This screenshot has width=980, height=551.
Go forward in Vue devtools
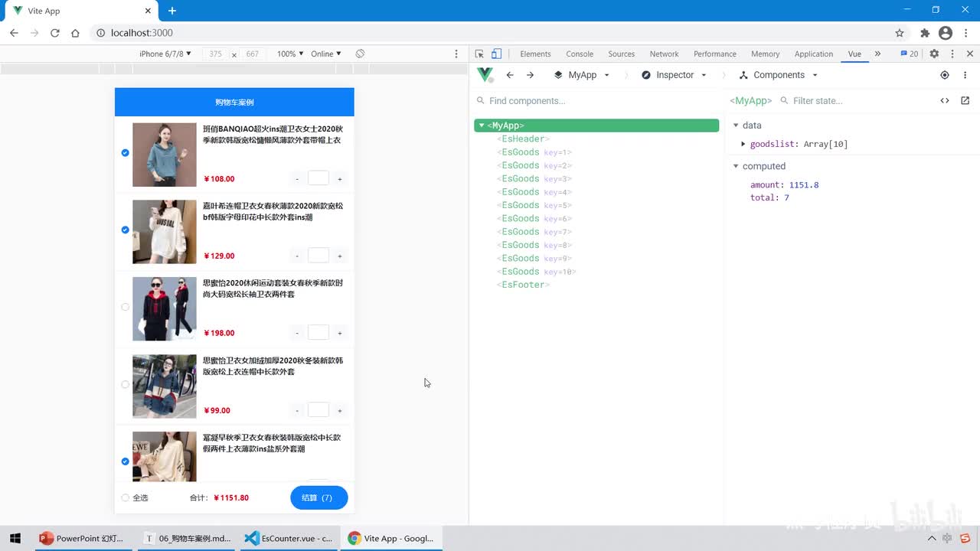530,75
